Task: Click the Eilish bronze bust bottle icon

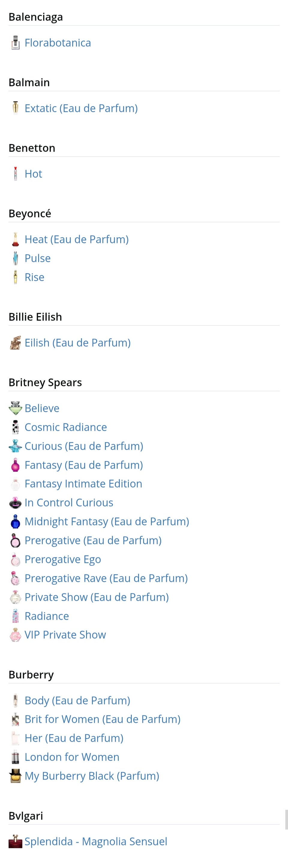Action: coord(15,343)
